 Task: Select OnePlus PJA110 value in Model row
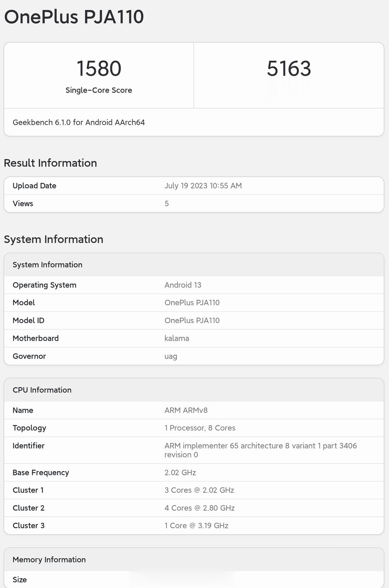point(192,303)
